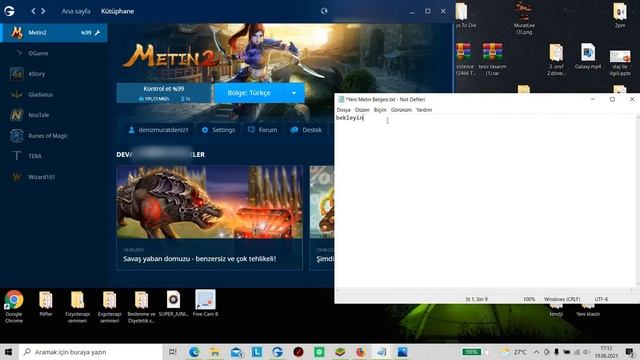Select the Ergoterapi semineri desktop folder
Image resolution: width=640 pixels, height=360 pixels.
pos(109,307)
